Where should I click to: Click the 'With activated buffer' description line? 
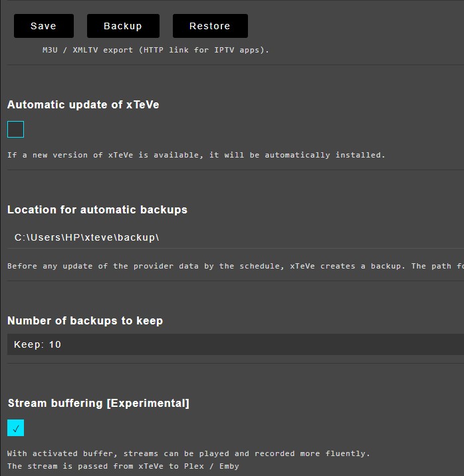(x=188, y=453)
